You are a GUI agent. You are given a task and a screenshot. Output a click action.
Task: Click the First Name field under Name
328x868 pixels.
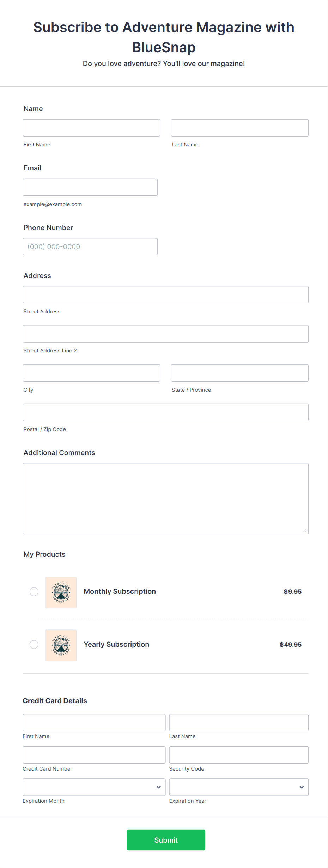pos(91,128)
